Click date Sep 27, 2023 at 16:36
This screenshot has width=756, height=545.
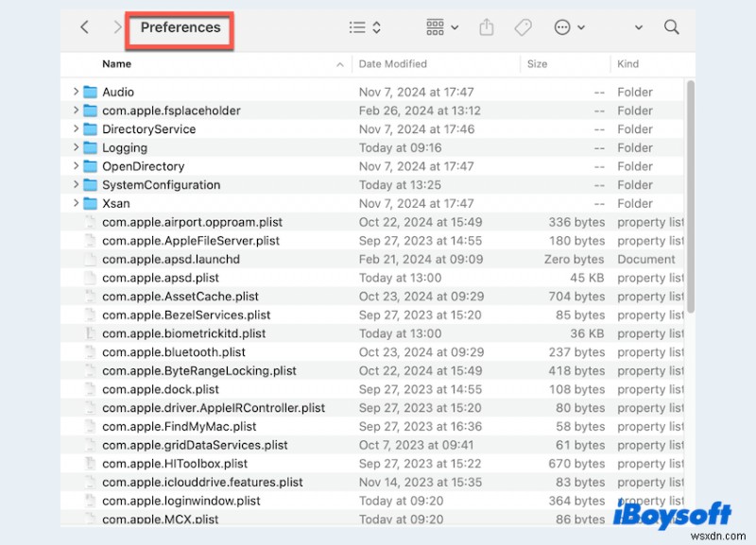pyautogui.click(x=420, y=426)
